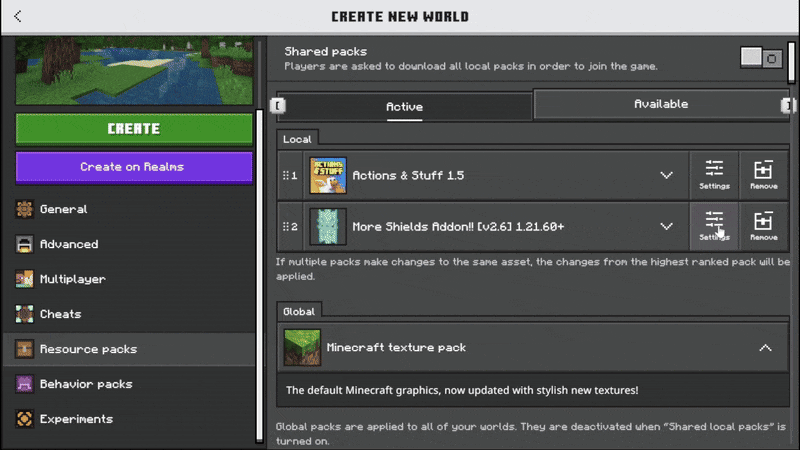The height and width of the screenshot is (450, 800).
Task: Open settings for More Shields Addon
Action: [x=714, y=226]
